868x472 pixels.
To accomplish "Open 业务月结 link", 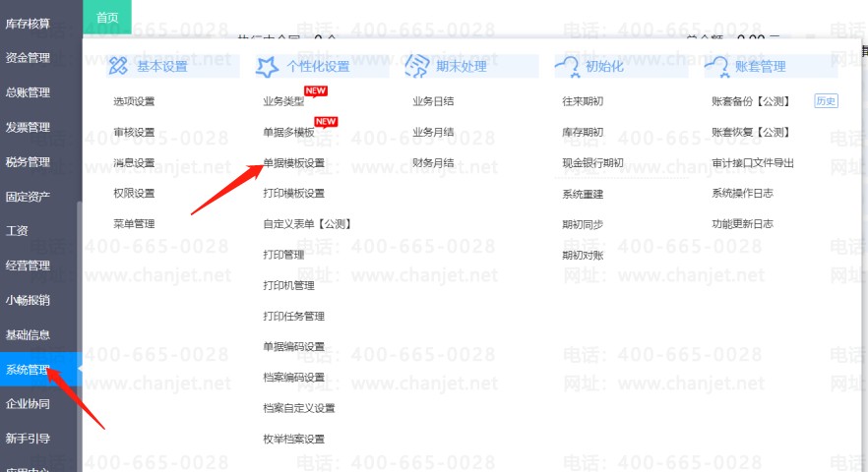I will 433,132.
